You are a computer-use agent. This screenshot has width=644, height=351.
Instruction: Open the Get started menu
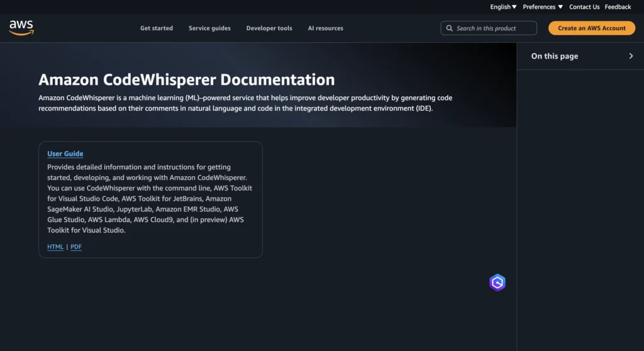click(x=157, y=28)
